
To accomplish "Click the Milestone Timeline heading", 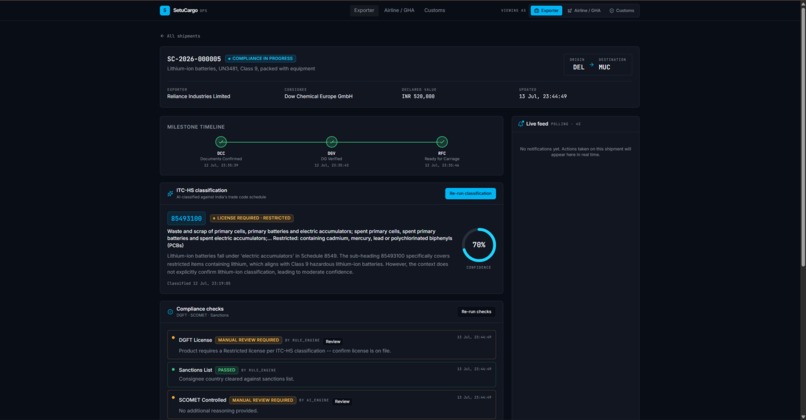I will (x=196, y=127).
